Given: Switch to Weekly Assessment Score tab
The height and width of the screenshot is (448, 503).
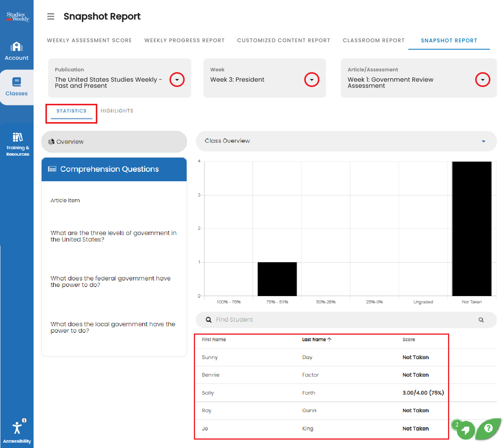Looking at the screenshot, I should click(x=89, y=40).
